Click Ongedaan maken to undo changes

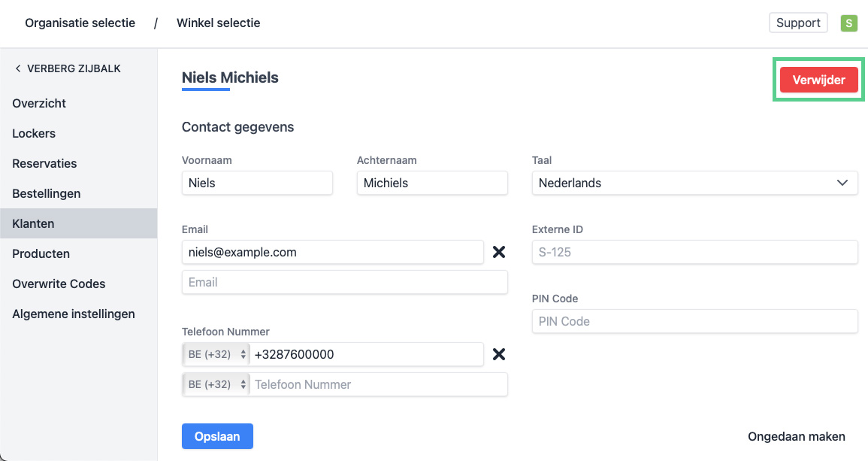point(796,436)
